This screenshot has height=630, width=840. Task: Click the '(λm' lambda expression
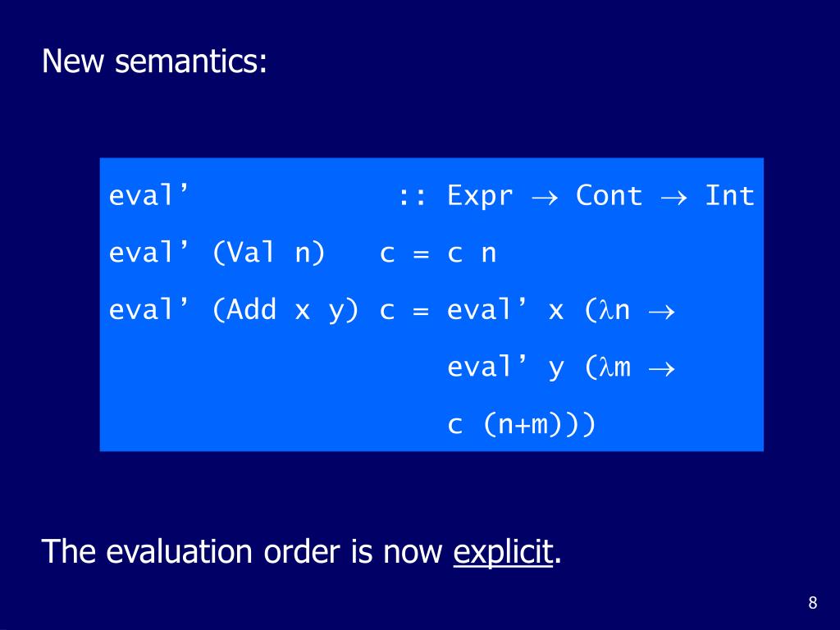tap(608, 367)
